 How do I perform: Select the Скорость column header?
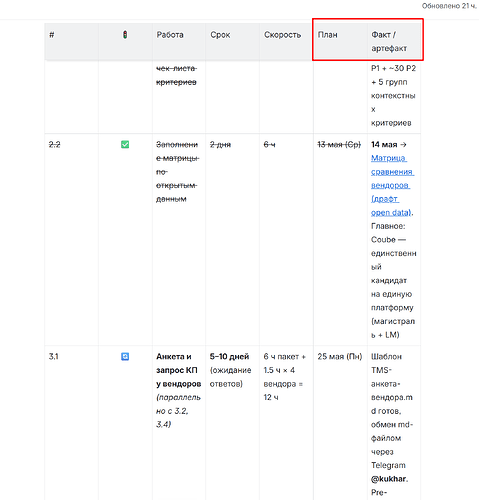(x=282, y=35)
